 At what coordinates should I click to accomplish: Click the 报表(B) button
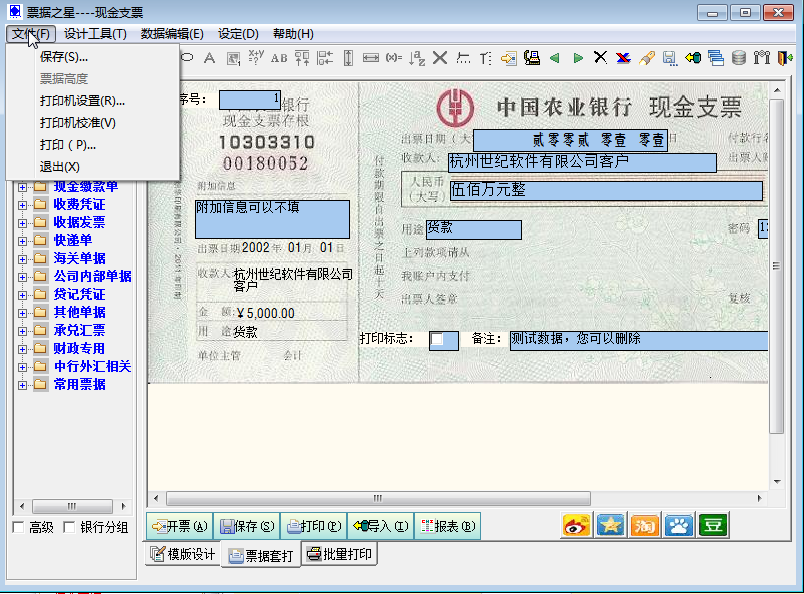[448, 526]
